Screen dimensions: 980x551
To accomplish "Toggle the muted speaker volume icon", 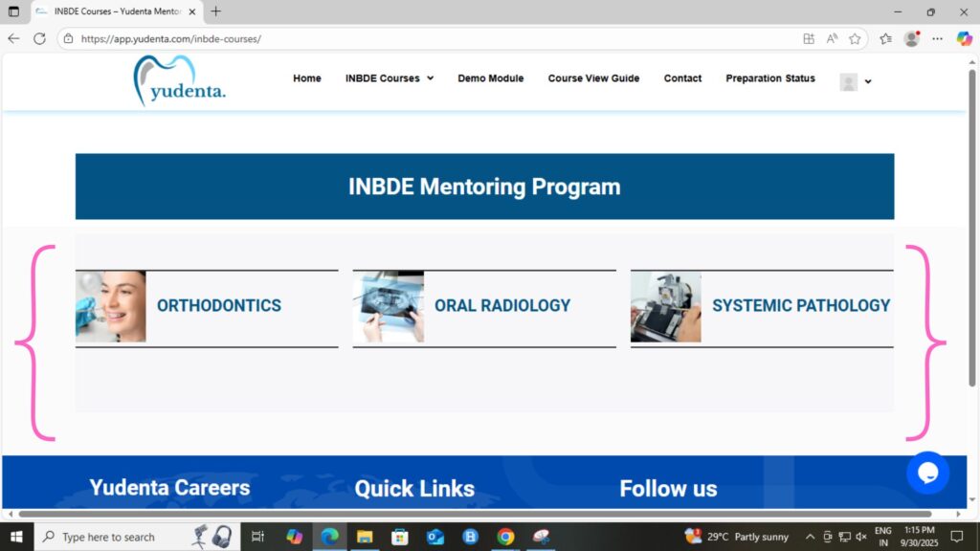I will point(860,537).
